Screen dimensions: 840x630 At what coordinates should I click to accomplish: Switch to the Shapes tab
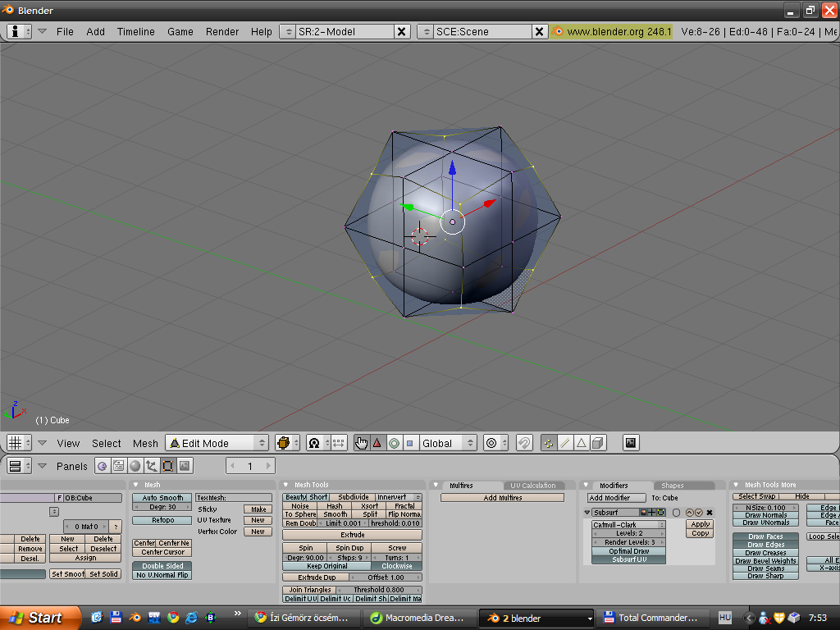click(673, 486)
